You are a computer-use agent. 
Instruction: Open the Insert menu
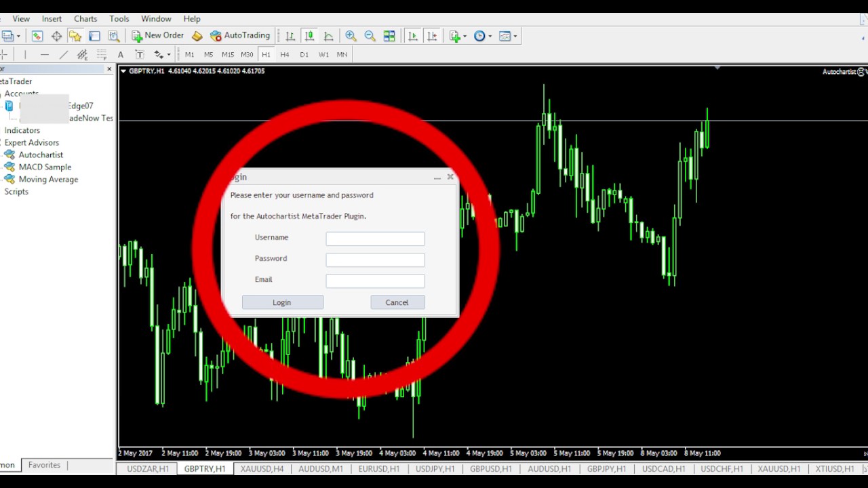(52, 18)
